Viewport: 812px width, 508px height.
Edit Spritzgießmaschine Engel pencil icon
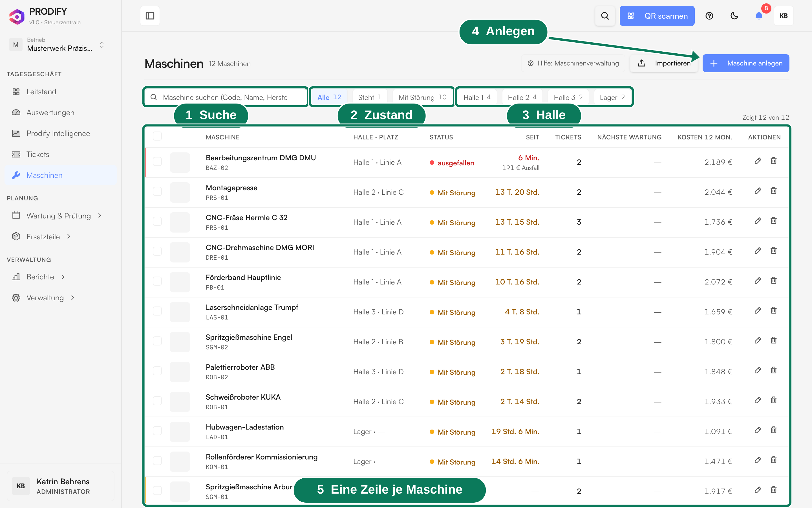point(758,340)
